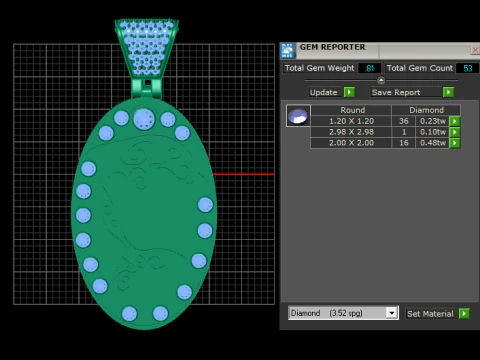Click green arrow on 2.00 X 2.00 row
The height and width of the screenshot is (360, 480).
click(x=455, y=143)
